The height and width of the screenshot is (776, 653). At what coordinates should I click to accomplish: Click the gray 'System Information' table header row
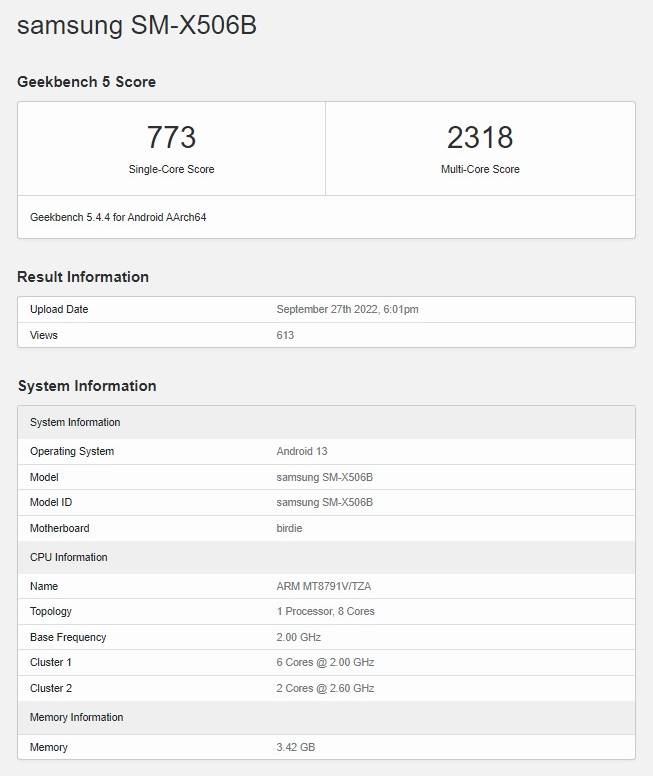click(x=326, y=423)
